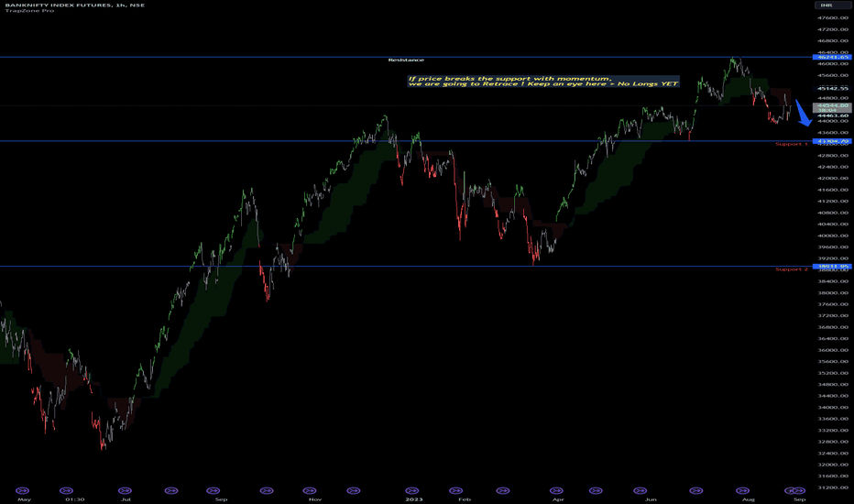Click the 47600.00 price scale value
854x504 pixels.
833,18
